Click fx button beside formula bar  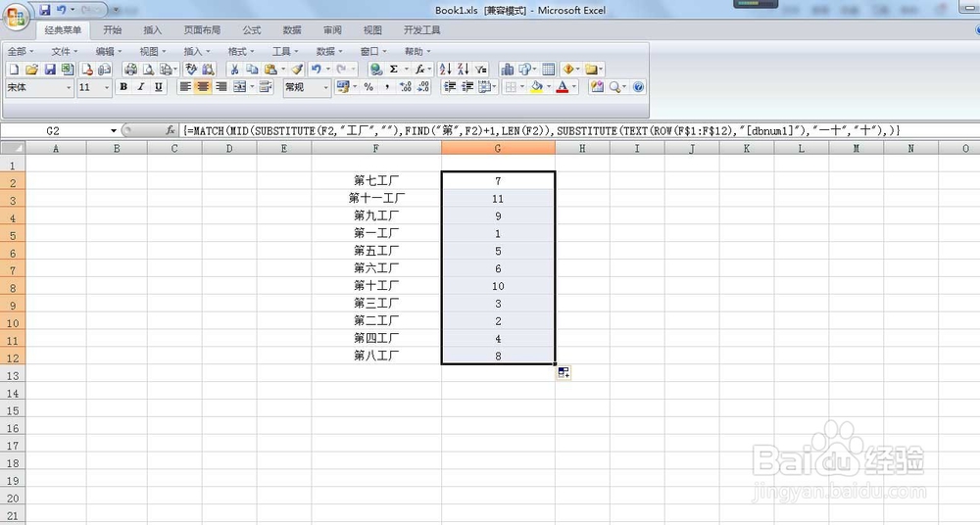[170, 130]
